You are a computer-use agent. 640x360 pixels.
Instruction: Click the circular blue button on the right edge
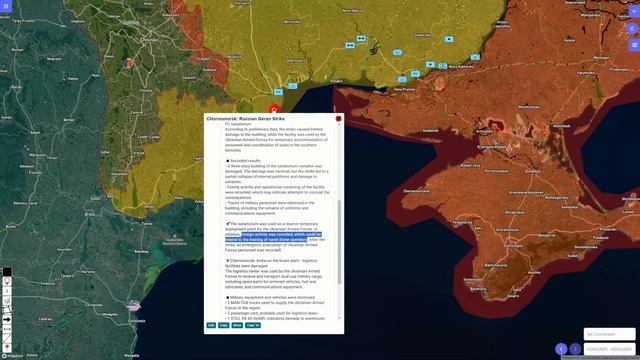click(633, 29)
